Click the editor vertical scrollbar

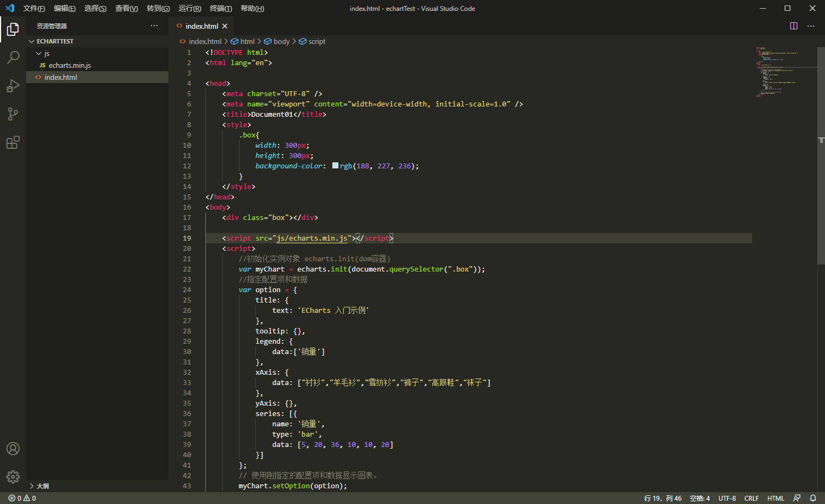tap(821, 156)
